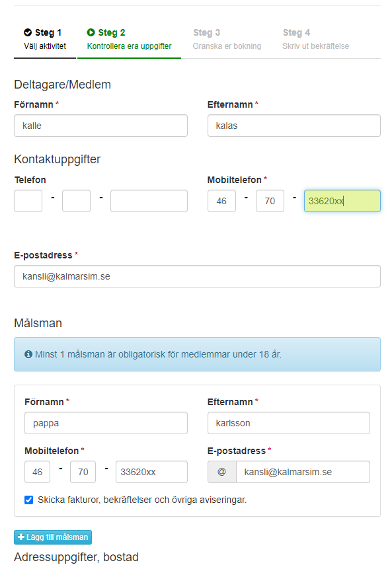Image resolution: width=392 pixels, height=571 pixels.
Task: Click the plus icon on Lägg till målsman
Action: 21,537
